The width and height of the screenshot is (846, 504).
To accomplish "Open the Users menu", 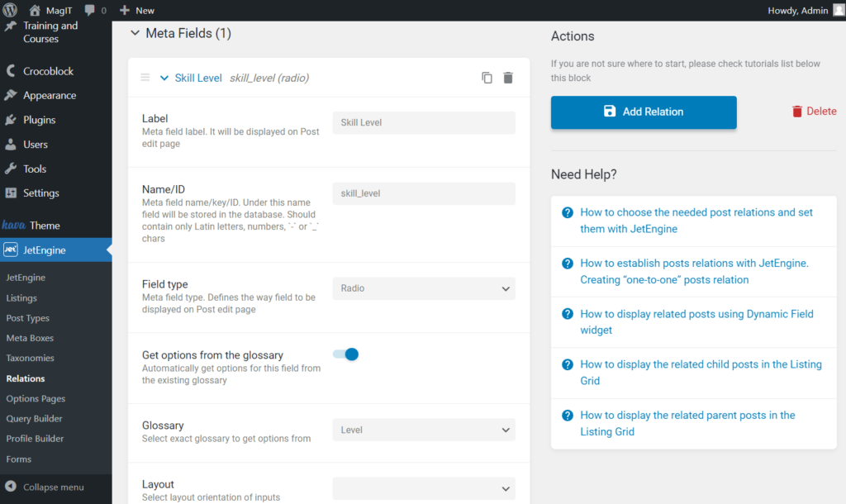I will coord(36,145).
